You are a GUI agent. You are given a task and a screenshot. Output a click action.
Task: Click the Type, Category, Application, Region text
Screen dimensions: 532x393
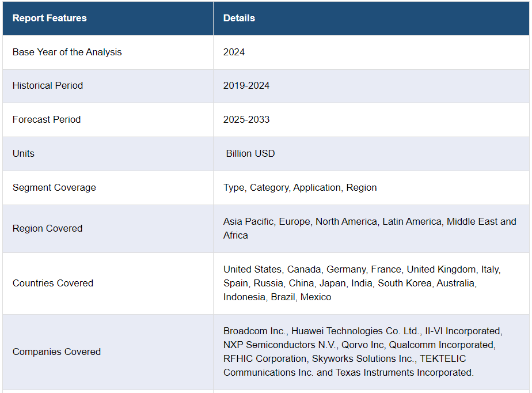pyautogui.click(x=300, y=187)
